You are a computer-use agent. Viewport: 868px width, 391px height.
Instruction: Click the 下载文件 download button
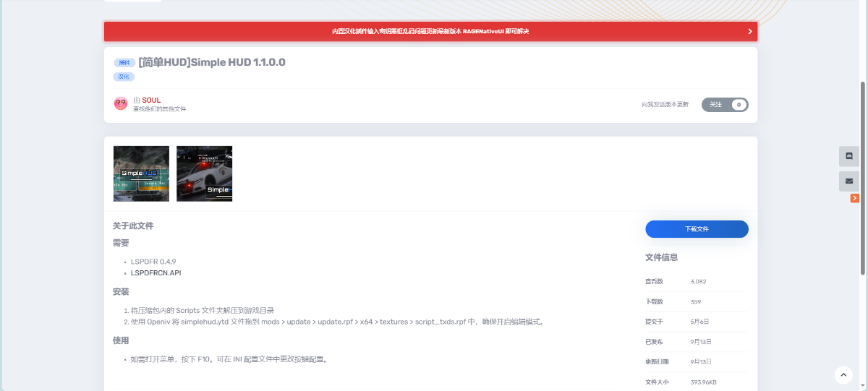[697, 229]
